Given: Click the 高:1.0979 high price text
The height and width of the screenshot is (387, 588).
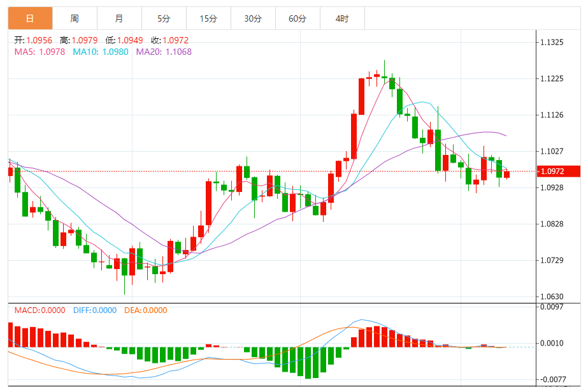Looking at the screenshot, I should [x=79, y=41].
